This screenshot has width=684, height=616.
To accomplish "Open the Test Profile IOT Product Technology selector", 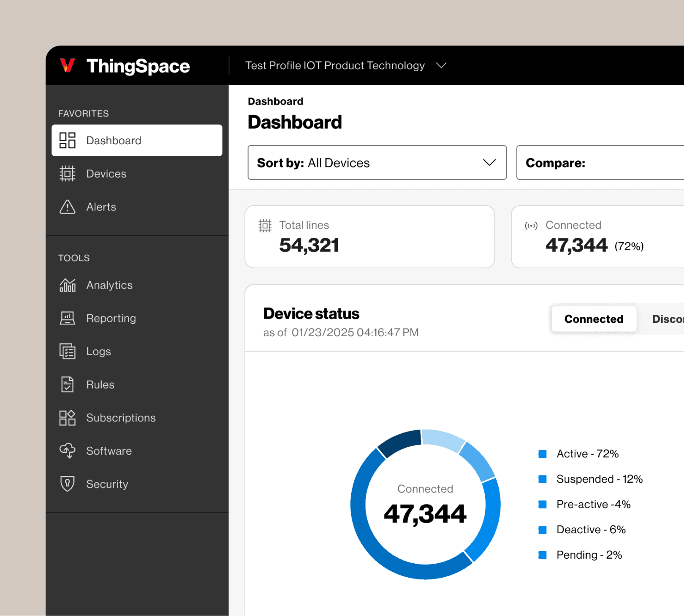I will pos(346,65).
